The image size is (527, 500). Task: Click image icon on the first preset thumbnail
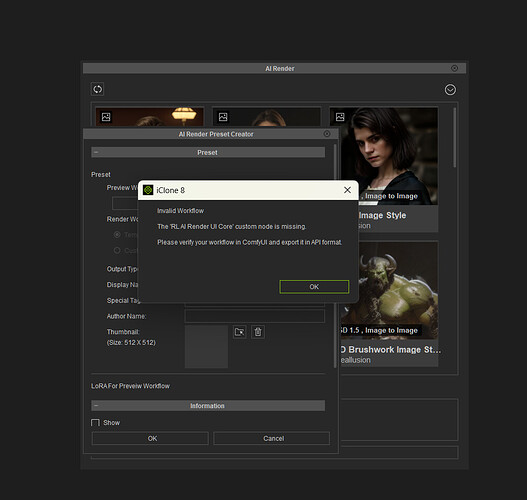[106, 117]
